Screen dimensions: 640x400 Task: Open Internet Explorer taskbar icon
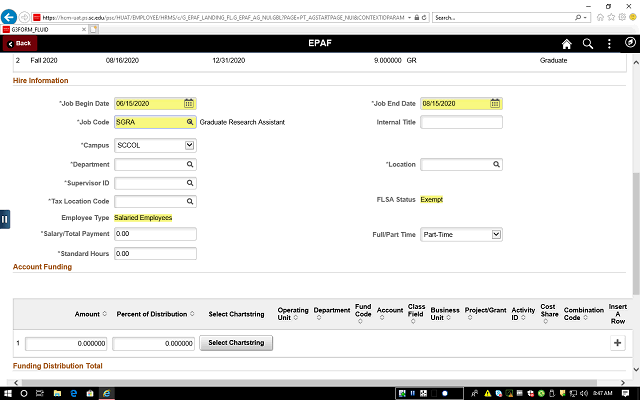click(106, 393)
